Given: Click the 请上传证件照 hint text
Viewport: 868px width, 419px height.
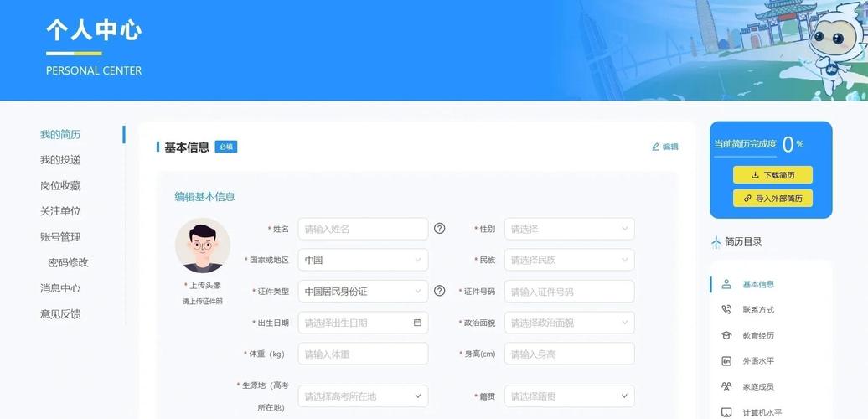Looking at the screenshot, I should [203, 302].
